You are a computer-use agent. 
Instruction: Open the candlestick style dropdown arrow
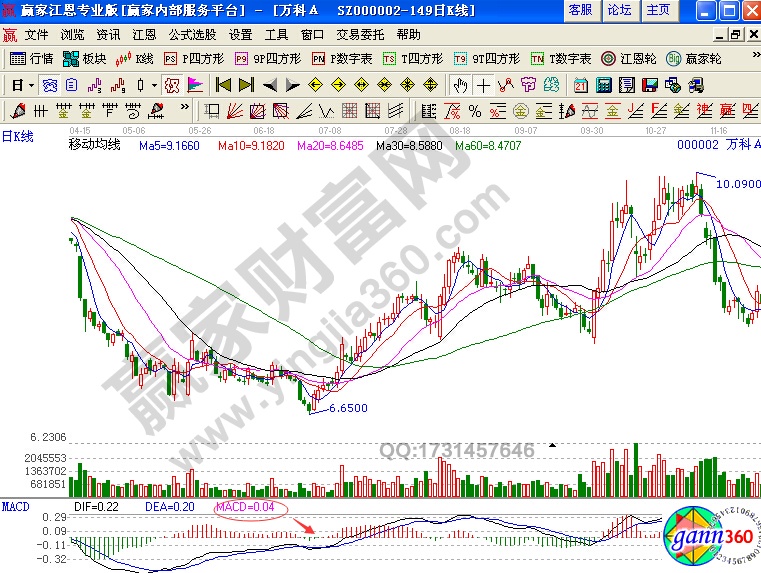click(x=154, y=84)
